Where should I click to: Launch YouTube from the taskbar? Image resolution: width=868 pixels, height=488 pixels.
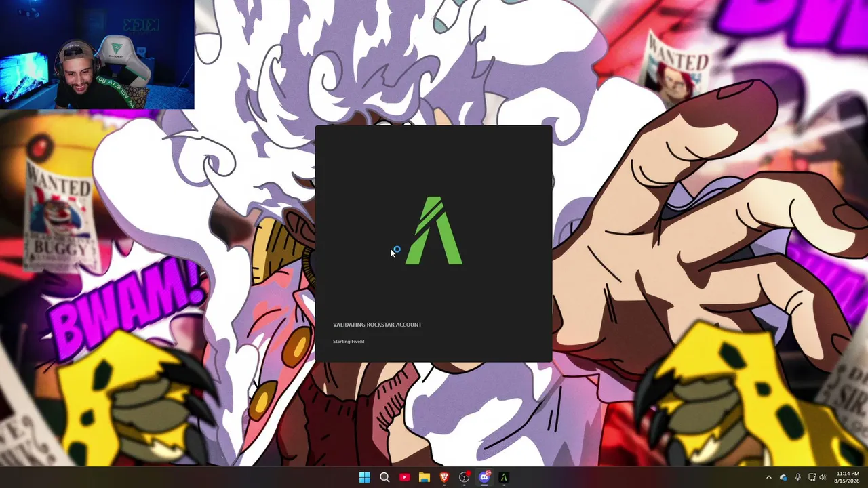pos(404,477)
